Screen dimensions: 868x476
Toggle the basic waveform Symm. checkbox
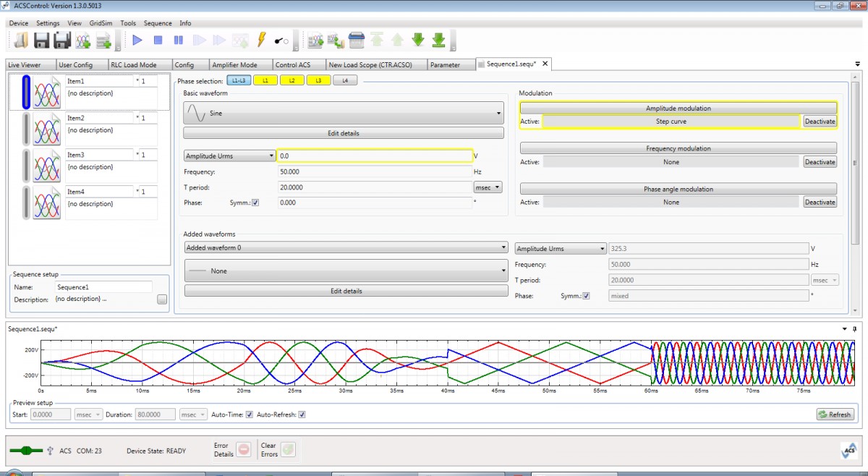(x=255, y=203)
